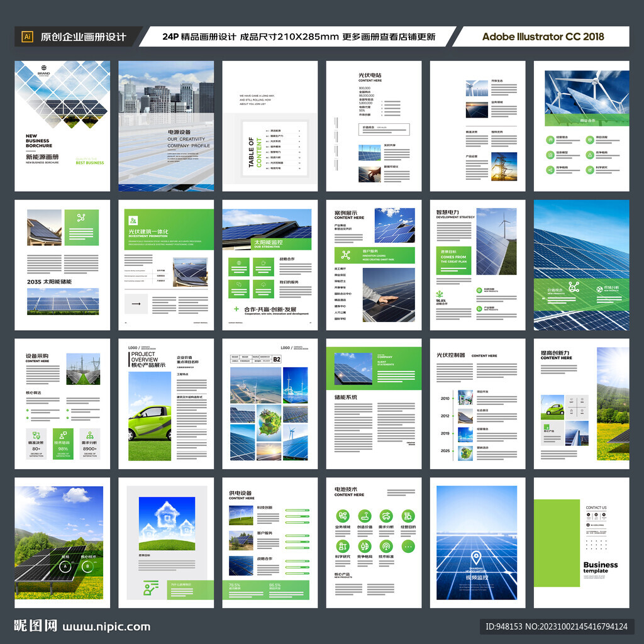This screenshot has height=644, width=644.
Task: Open the 提高创新力 page thumbnail
Action: (x=582, y=404)
